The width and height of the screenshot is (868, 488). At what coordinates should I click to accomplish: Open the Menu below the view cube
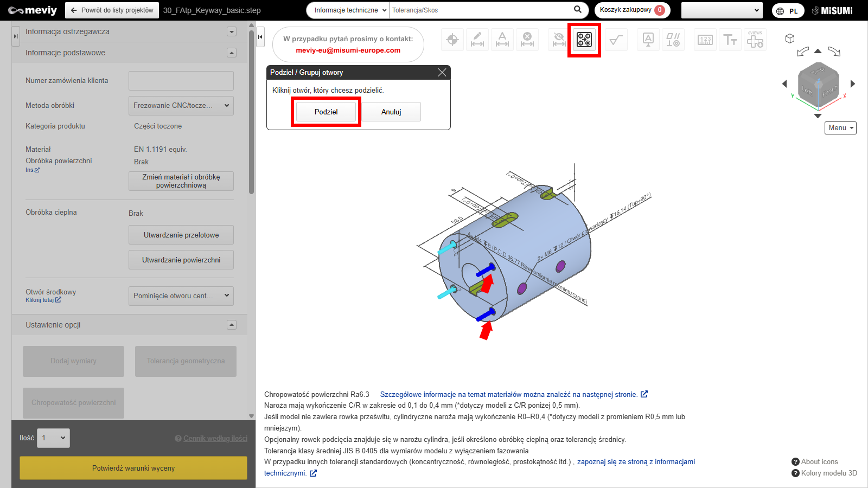(x=840, y=128)
